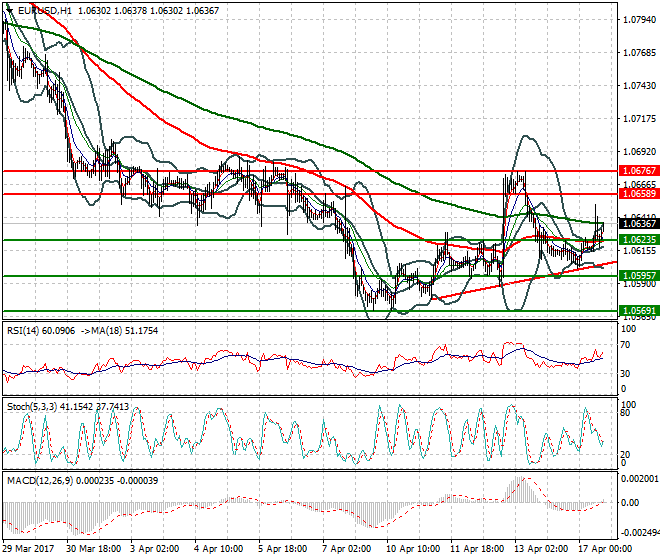Click the RSI(14) 60.0906 indicator label
This screenshot has width=660, height=560.
41,331
